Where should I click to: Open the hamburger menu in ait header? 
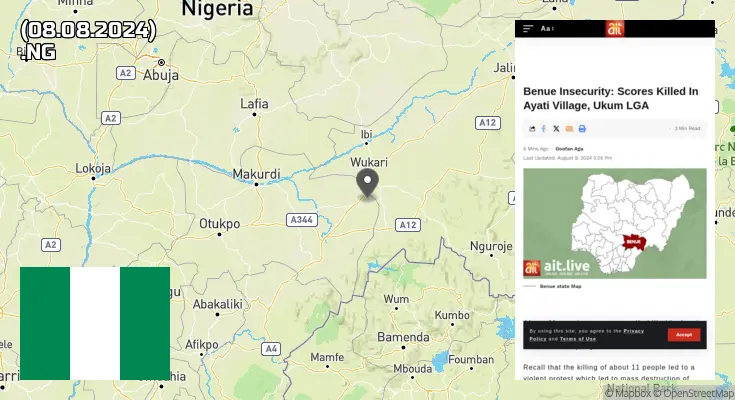[x=528, y=29]
